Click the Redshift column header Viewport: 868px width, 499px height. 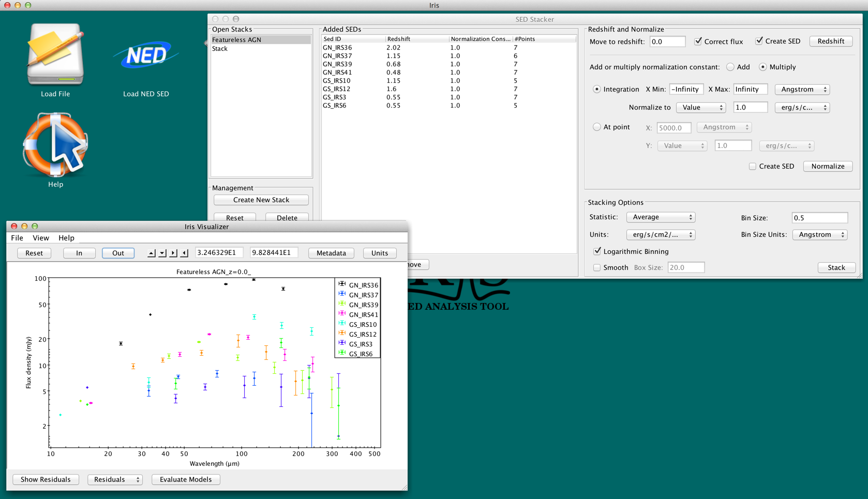pos(417,39)
